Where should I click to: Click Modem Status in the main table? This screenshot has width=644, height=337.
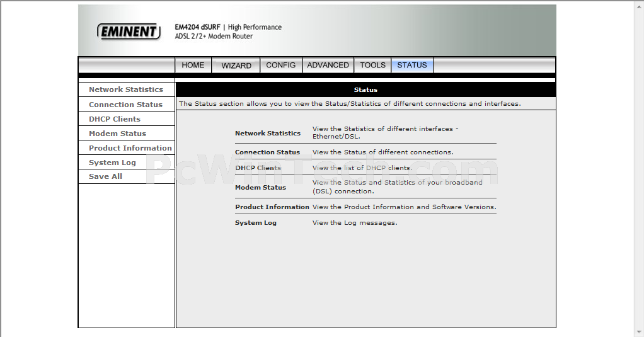coord(260,188)
